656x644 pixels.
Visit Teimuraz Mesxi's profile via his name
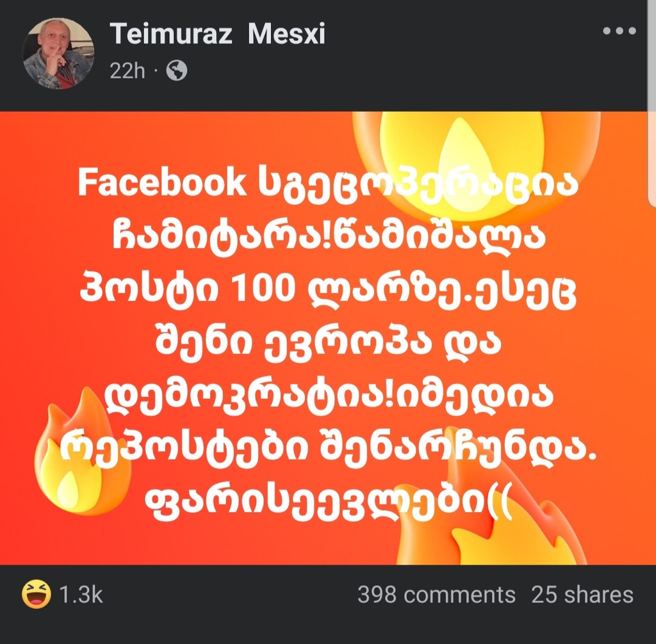click(218, 35)
